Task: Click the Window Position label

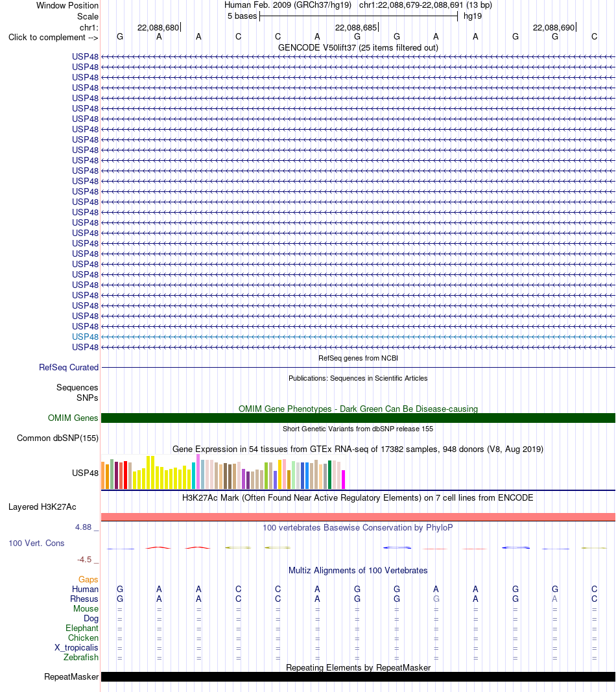Action: pos(67,6)
